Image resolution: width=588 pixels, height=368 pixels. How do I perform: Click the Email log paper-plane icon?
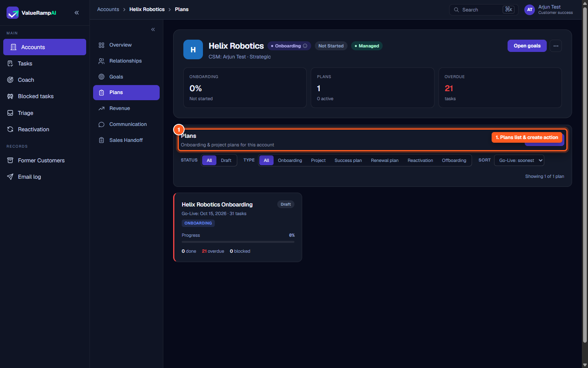tap(10, 177)
